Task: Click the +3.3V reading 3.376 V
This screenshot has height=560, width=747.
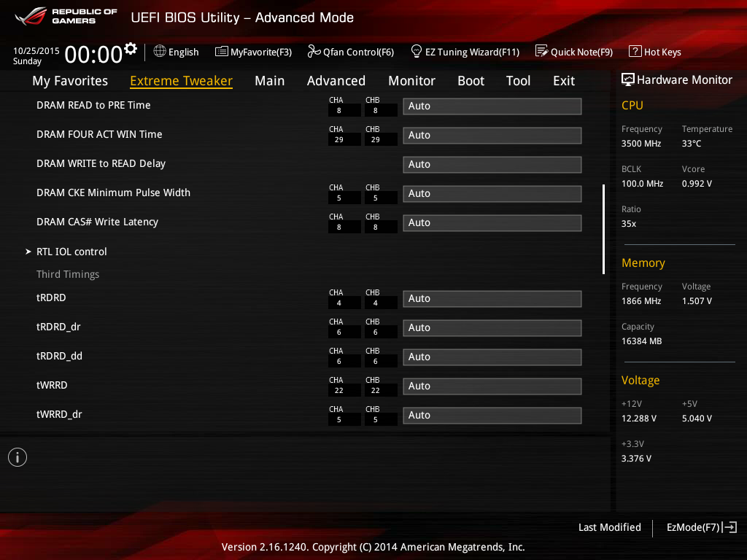Action: [x=636, y=459]
